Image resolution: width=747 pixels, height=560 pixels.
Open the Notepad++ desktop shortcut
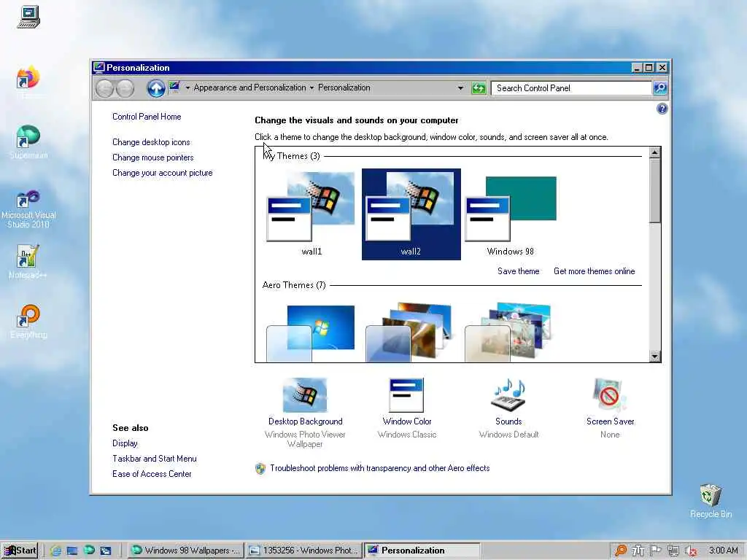[27, 257]
